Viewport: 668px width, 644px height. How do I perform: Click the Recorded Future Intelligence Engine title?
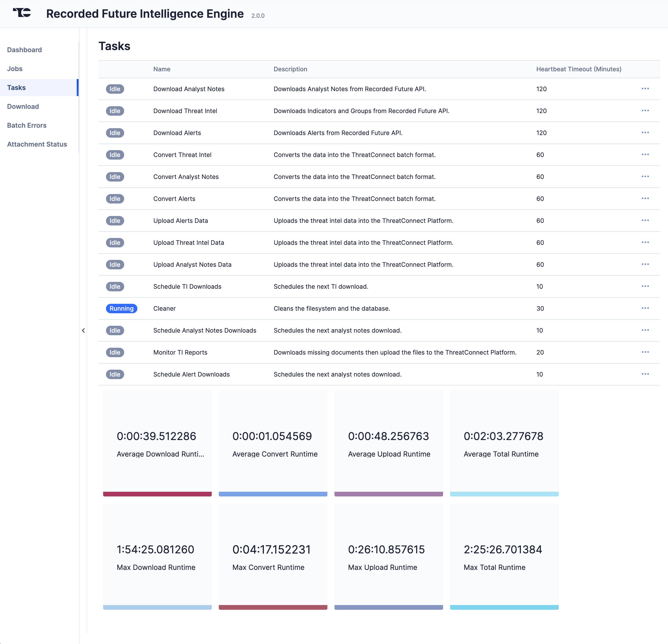pyautogui.click(x=145, y=14)
